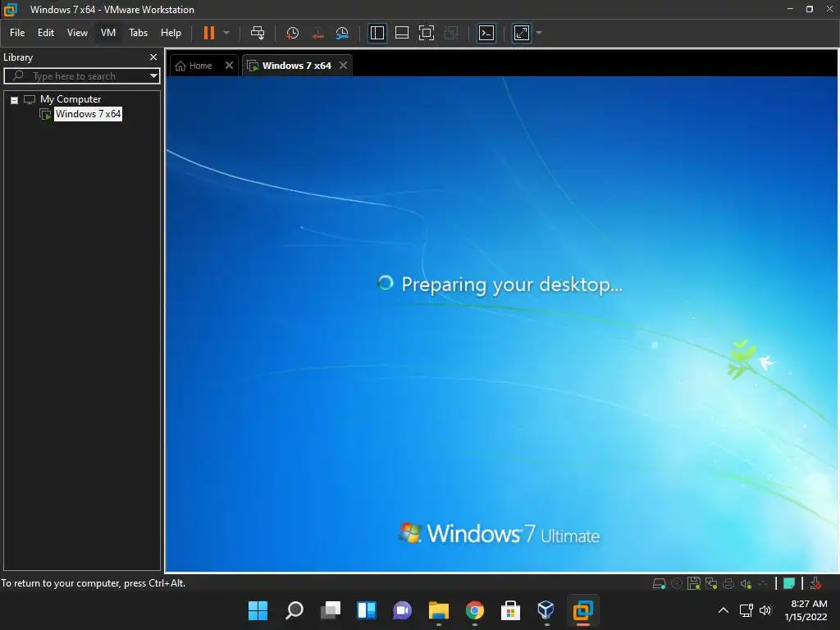Click the printer status icon
Screen dimensions: 840x630
tap(728, 583)
